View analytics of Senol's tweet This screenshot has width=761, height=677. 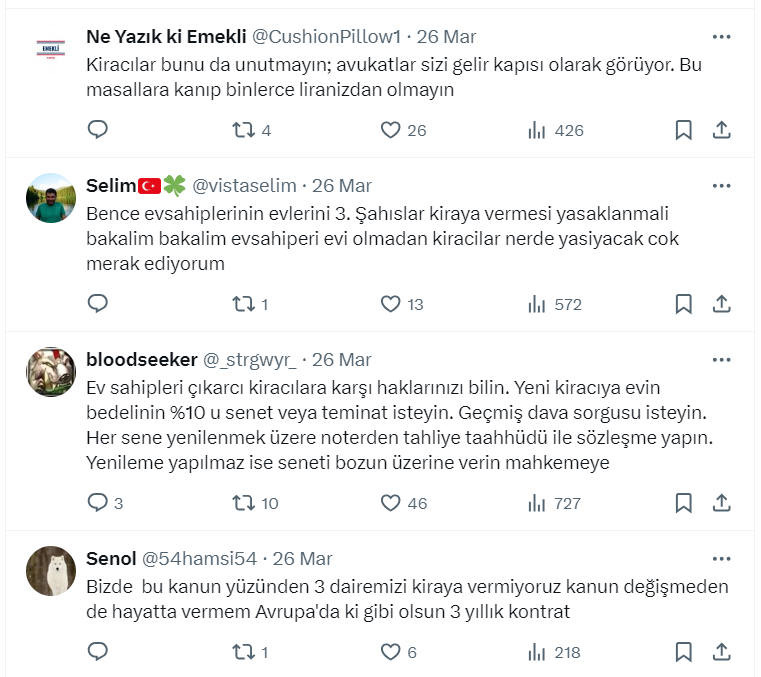(537, 652)
